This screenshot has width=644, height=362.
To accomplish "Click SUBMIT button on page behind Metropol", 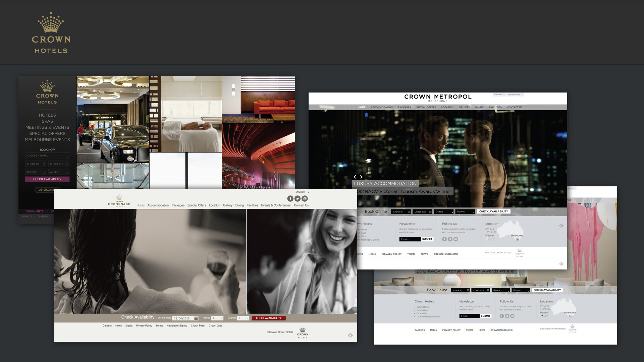I will [485, 316].
